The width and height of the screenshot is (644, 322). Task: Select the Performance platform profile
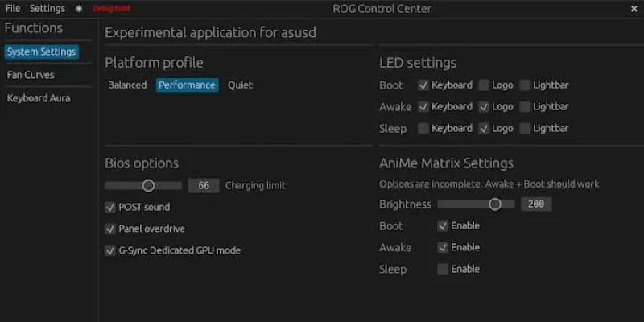coord(187,85)
